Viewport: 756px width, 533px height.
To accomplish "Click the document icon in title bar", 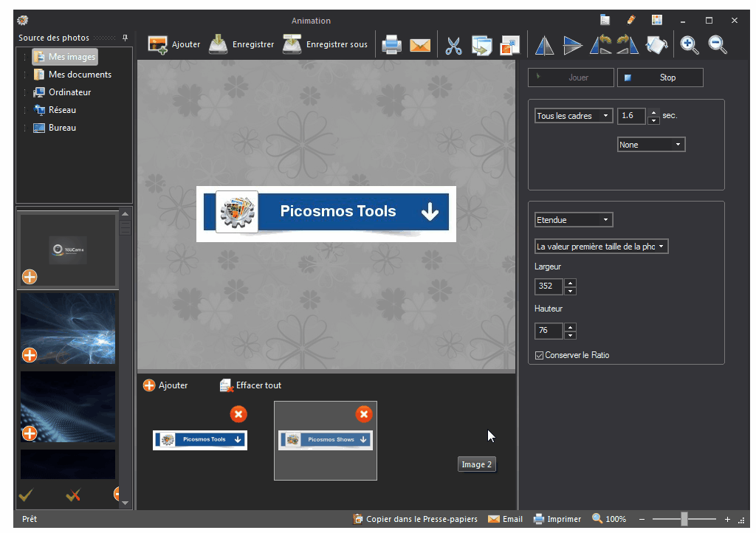I will [x=605, y=20].
